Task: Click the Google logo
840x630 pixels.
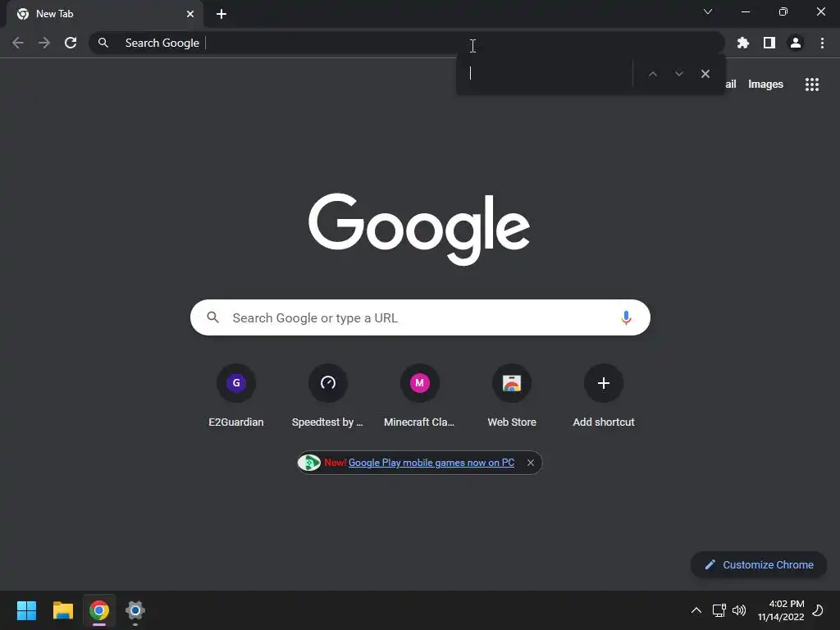Action: pyautogui.click(x=419, y=229)
